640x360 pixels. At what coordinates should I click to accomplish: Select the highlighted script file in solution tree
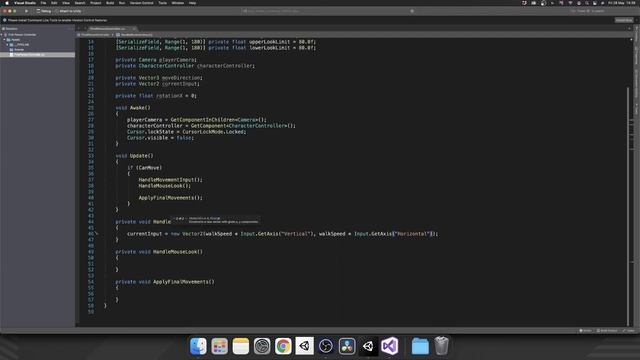(37, 54)
